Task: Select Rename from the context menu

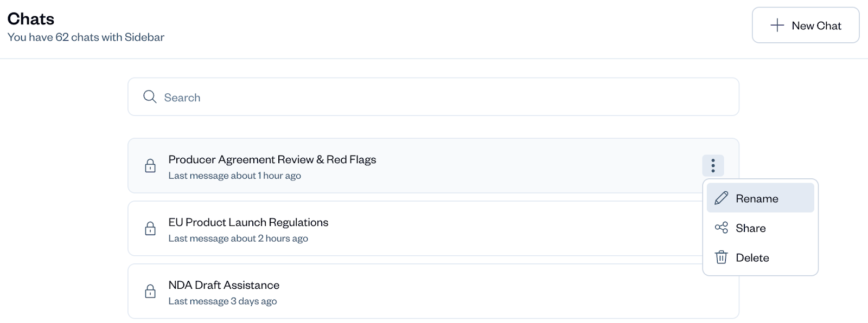Action: click(x=757, y=198)
